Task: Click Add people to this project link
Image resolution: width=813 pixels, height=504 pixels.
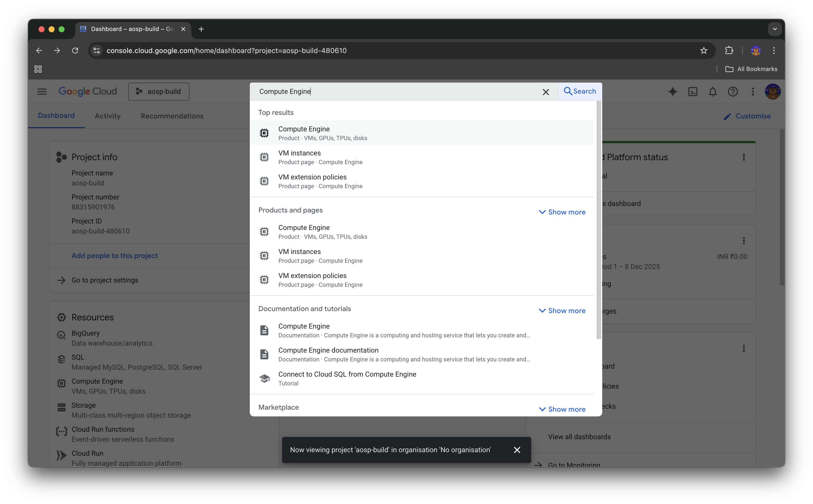Action: [115, 256]
